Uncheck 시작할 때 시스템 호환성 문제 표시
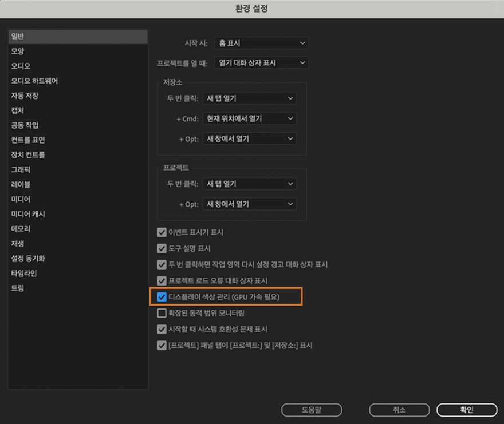The height and width of the screenshot is (424, 504). (162, 329)
